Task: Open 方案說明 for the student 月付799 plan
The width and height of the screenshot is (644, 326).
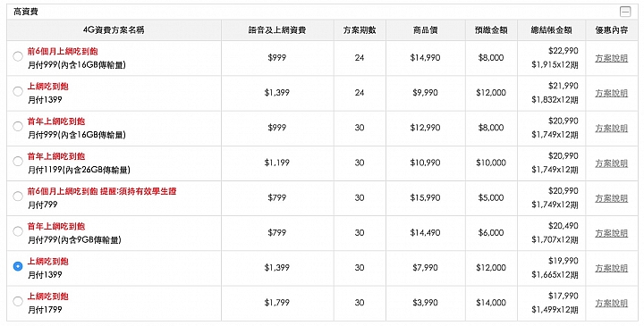Action: [x=612, y=198]
